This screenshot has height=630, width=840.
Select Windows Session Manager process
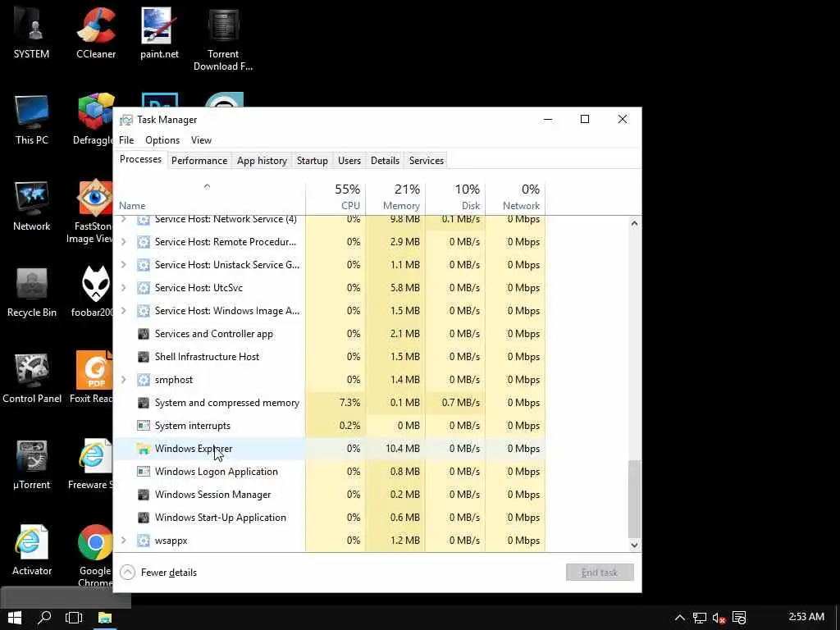[330, 495]
